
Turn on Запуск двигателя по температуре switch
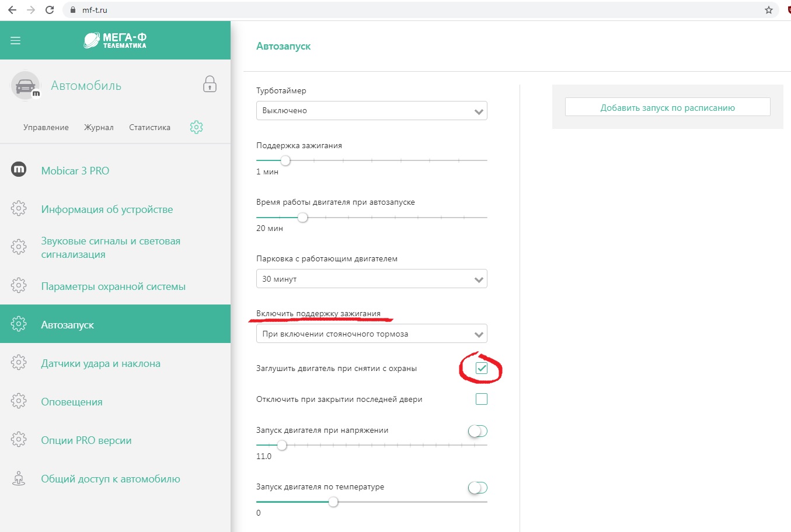tap(478, 488)
